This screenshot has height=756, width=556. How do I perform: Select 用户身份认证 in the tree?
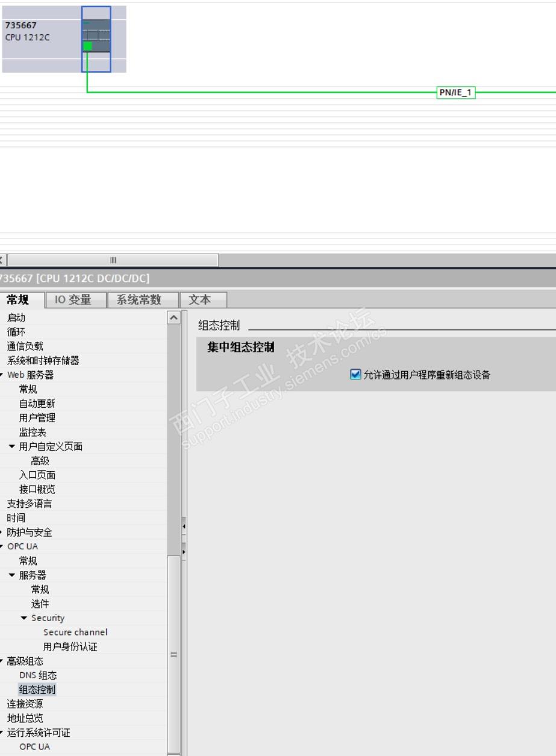[70, 647]
